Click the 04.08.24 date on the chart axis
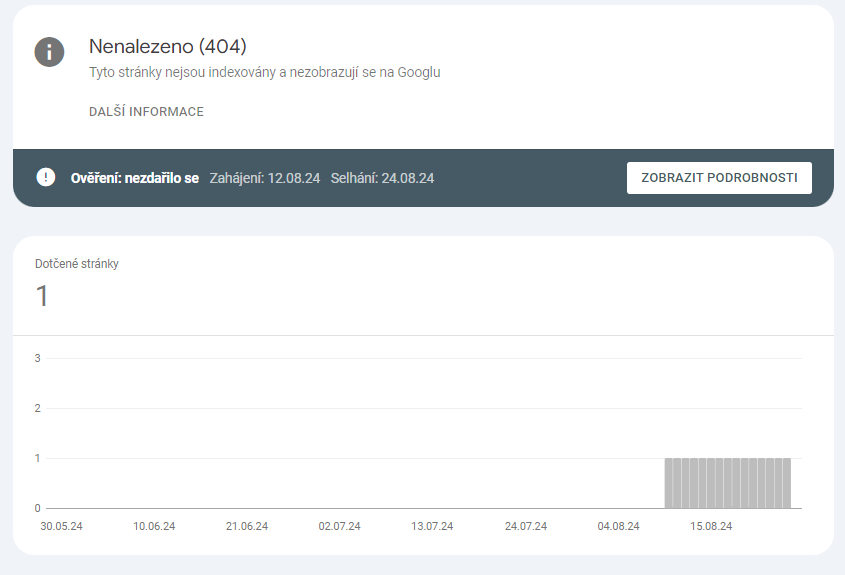 tap(618, 526)
